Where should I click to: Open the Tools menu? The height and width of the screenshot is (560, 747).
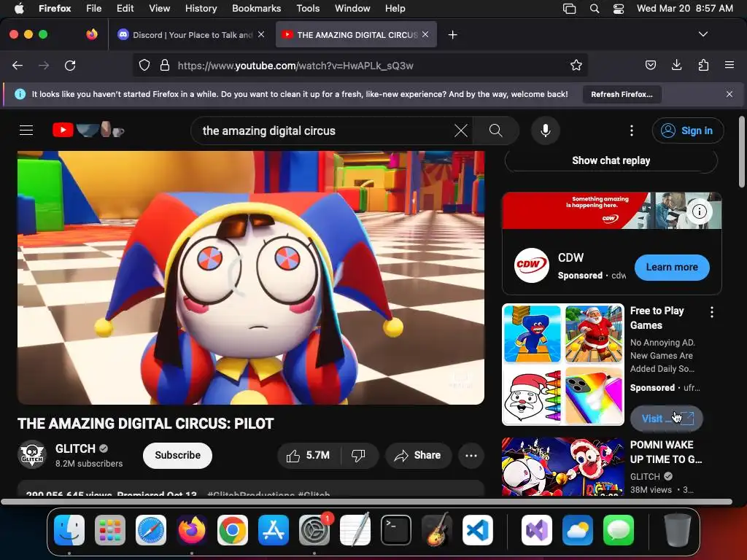point(308,9)
